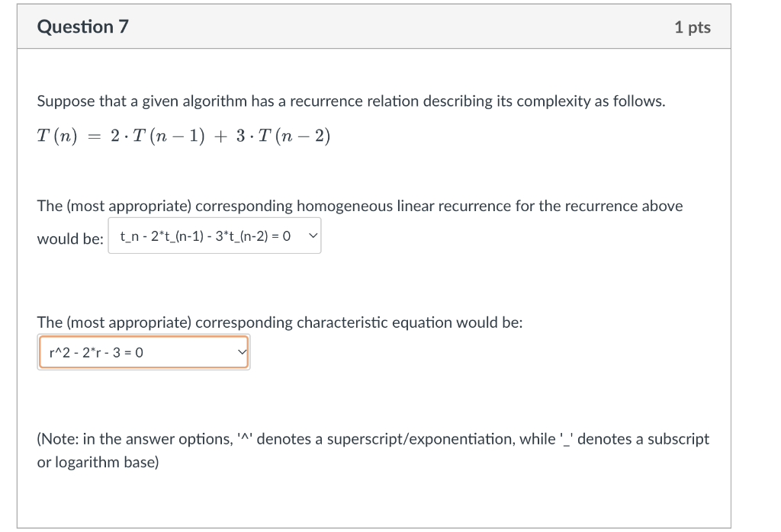Viewport: 781px width, 532px height.
Task: Click the note about superscript notation
Action: coord(372,438)
